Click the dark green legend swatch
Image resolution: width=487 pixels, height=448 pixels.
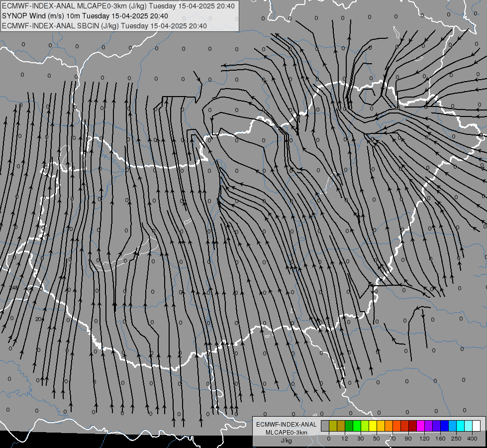pyautogui.click(x=349, y=426)
